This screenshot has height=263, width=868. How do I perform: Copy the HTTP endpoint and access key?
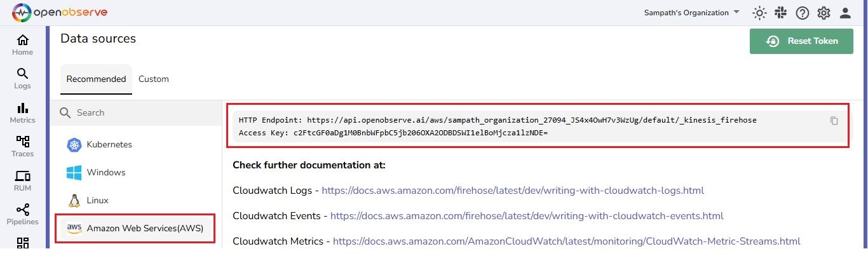pyautogui.click(x=834, y=121)
